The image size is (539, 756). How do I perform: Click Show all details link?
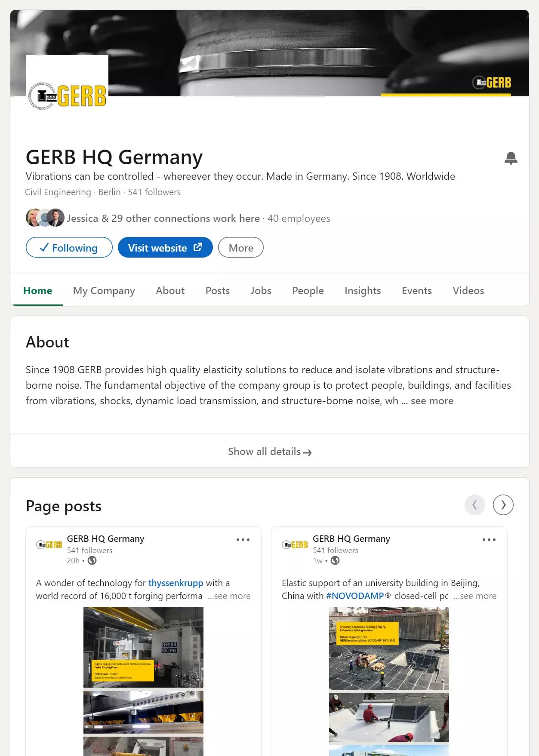(270, 452)
